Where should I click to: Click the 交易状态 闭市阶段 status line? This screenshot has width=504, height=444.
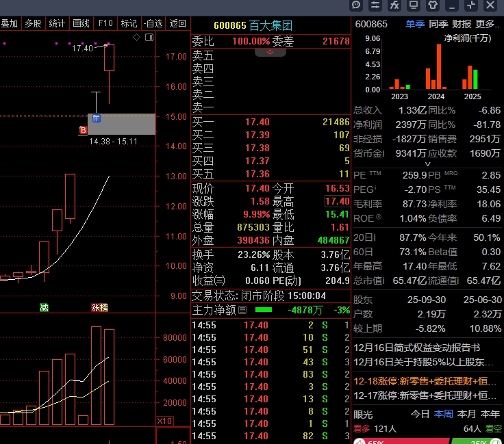pyautogui.click(x=259, y=296)
